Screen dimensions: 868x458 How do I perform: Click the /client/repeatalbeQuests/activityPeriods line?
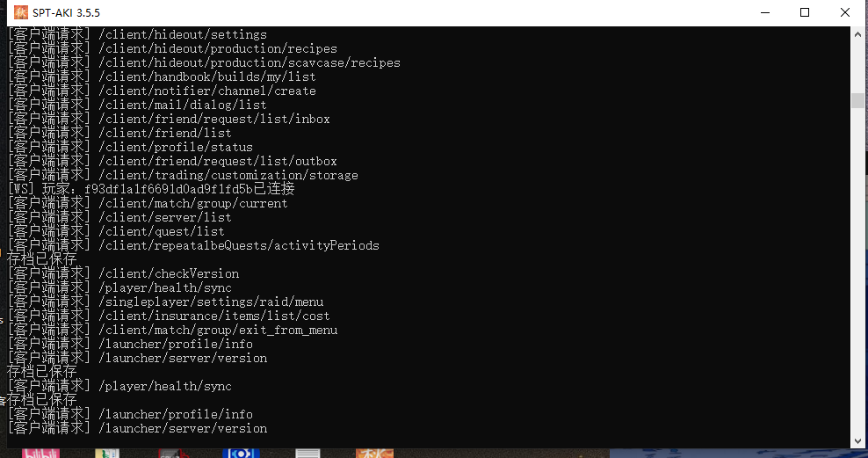[x=239, y=245]
